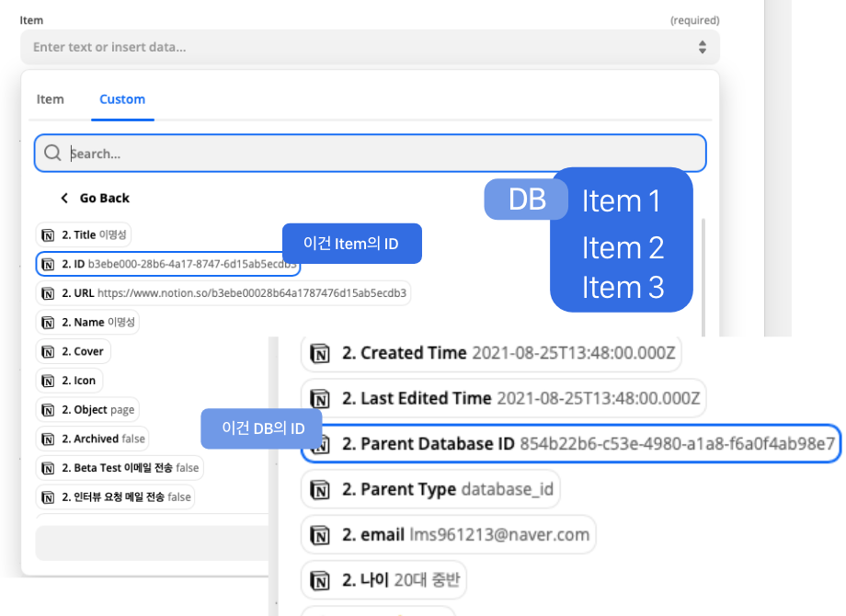Click the Notion icon beside 2. Object

coord(48,410)
